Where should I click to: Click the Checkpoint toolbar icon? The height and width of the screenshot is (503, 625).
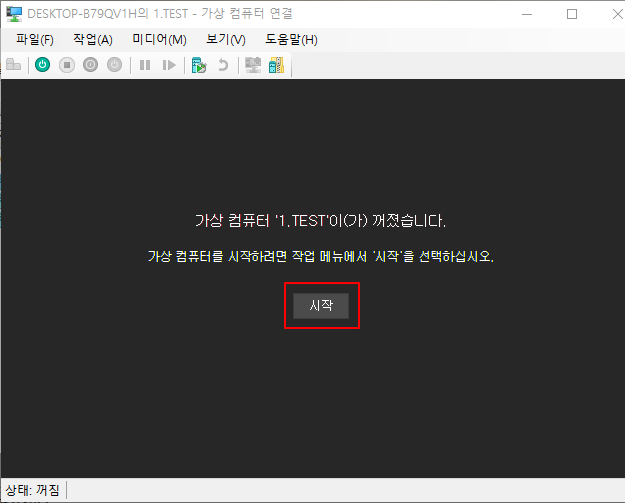pyautogui.click(x=199, y=65)
